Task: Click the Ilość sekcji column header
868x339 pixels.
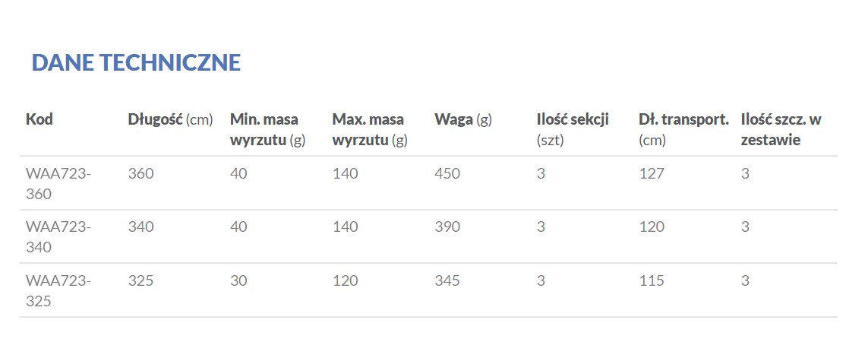Action: [x=573, y=129]
